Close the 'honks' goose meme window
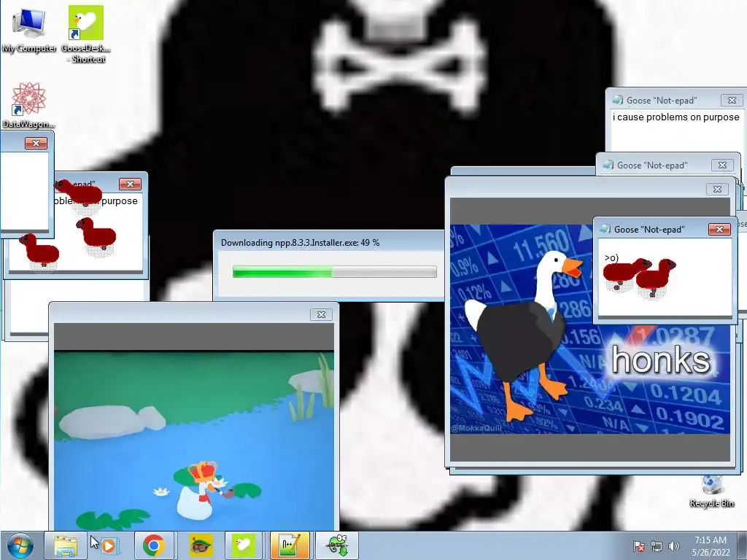 (x=717, y=190)
